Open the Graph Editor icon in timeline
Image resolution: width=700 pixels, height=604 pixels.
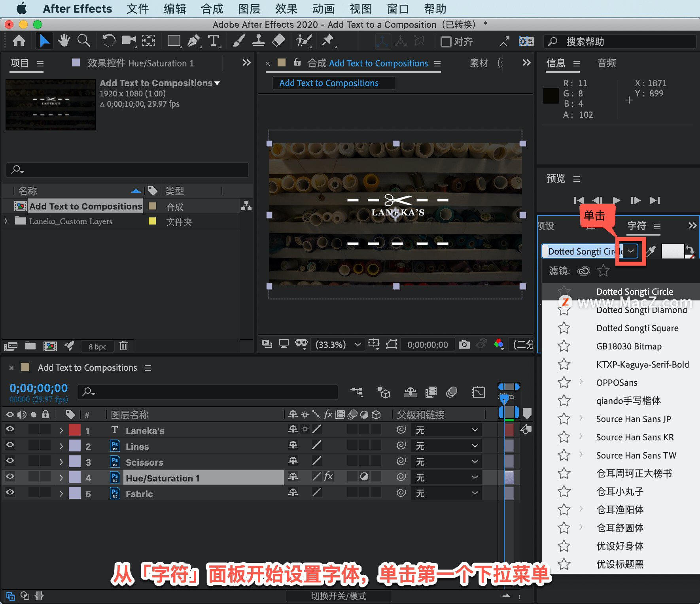(479, 392)
